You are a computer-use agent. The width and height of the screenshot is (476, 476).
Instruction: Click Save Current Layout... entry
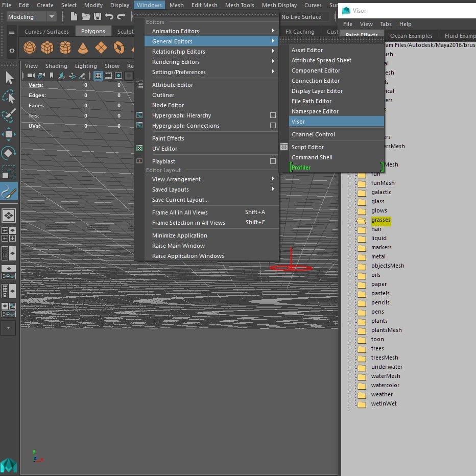tap(211, 200)
